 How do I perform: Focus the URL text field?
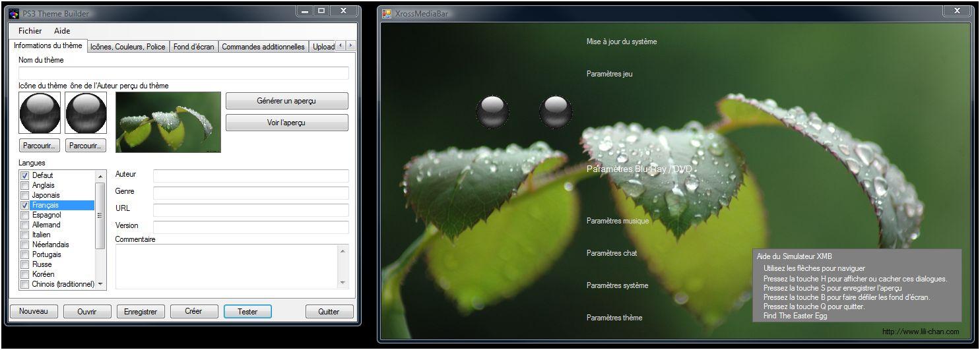[251, 210]
